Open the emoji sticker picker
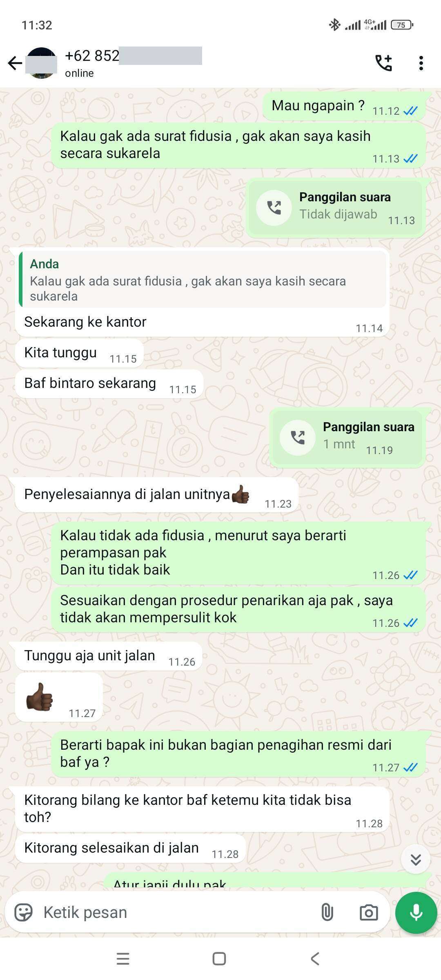 point(23,913)
